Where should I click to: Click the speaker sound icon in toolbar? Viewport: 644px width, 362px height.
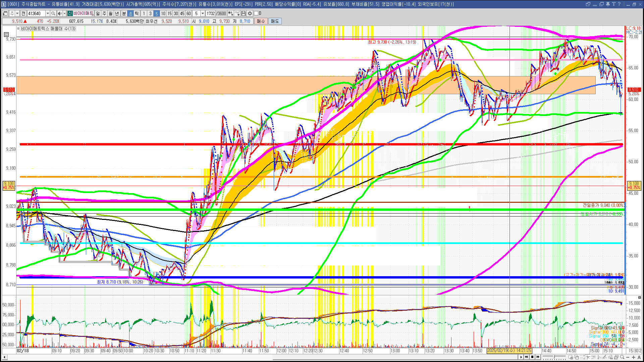click(59, 13)
